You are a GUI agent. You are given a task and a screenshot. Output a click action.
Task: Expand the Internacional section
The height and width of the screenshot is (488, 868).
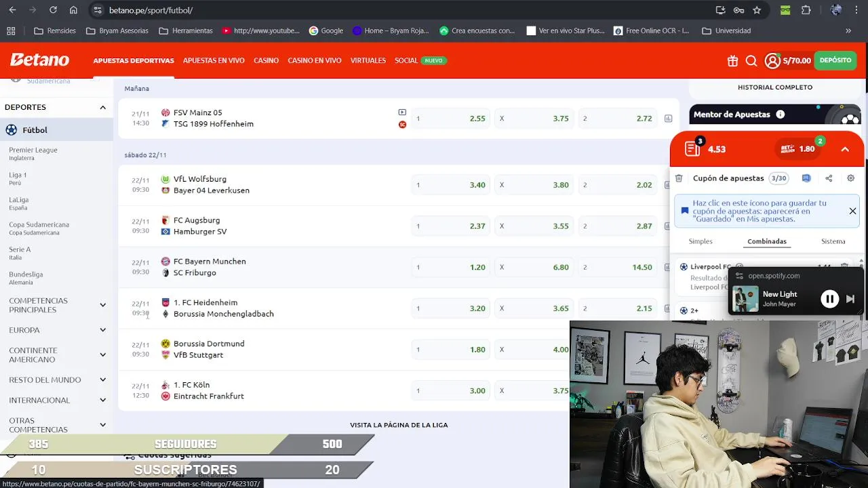point(102,400)
